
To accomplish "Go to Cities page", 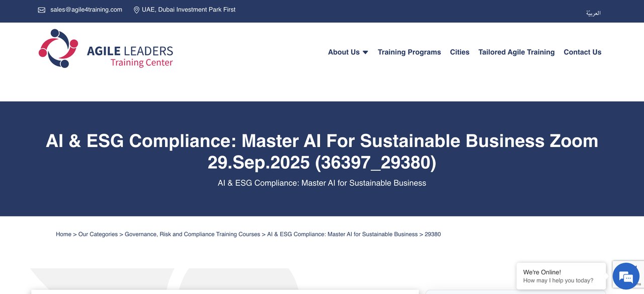I will (x=459, y=52).
